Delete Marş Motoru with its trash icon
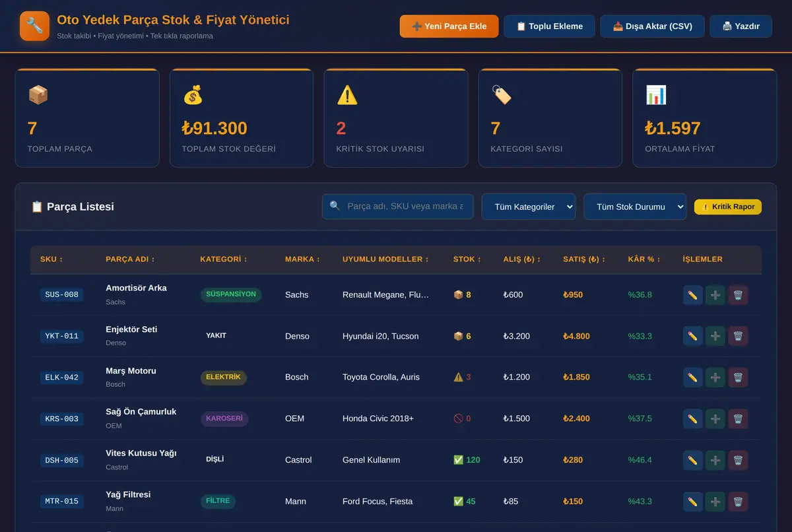The height and width of the screenshot is (532, 792). point(738,378)
